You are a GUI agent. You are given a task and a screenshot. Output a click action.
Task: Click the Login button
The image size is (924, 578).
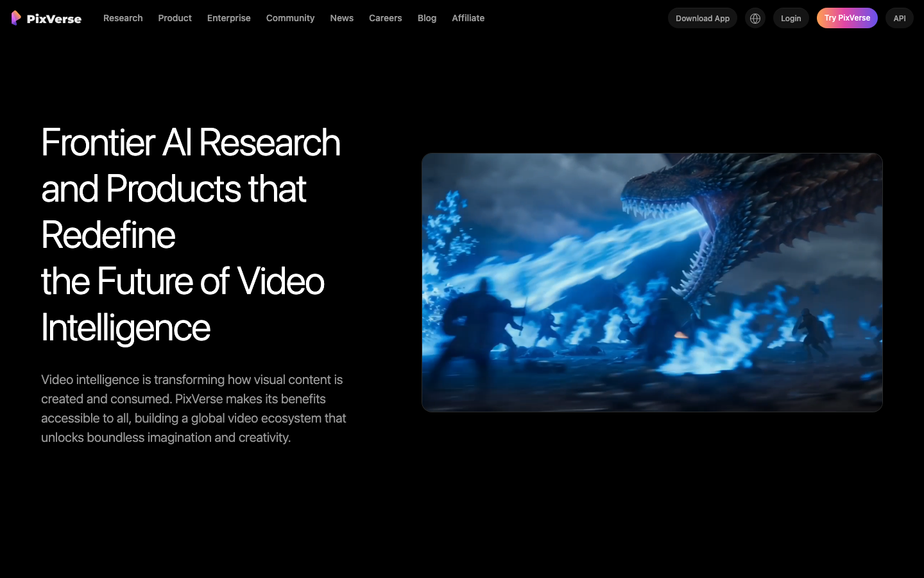[x=791, y=18]
